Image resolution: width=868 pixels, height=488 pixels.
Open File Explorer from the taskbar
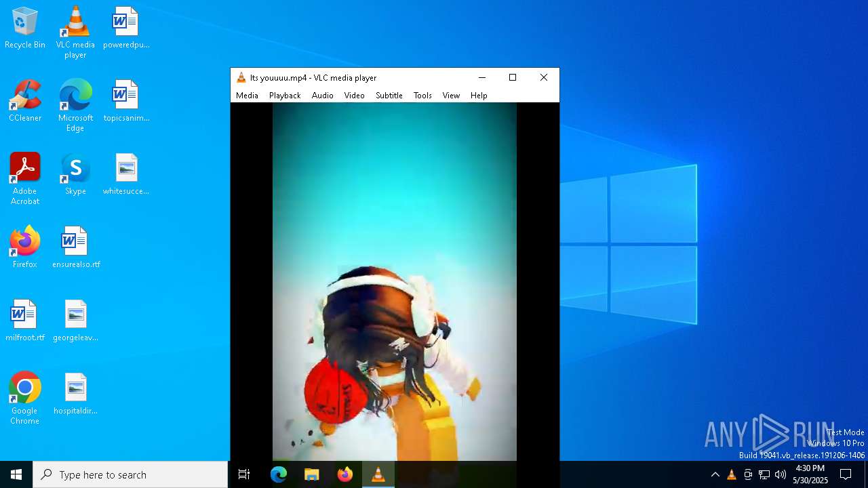coord(312,474)
